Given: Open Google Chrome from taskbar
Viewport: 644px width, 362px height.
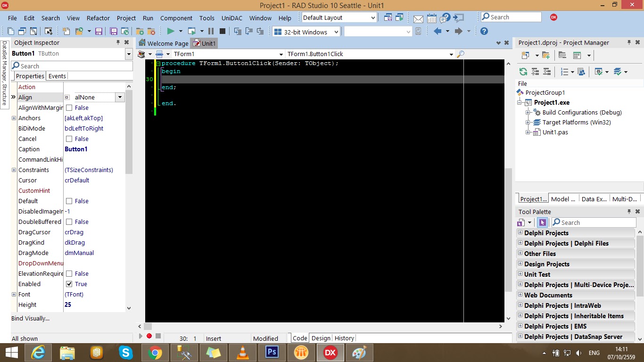Looking at the screenshot, I should (x=155, y=352).
